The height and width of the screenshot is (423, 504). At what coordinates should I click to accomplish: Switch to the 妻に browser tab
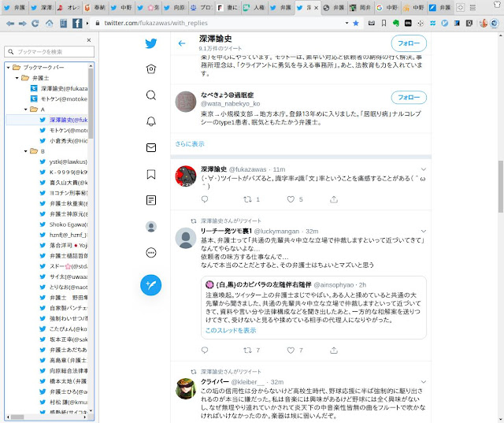[228, 8]
